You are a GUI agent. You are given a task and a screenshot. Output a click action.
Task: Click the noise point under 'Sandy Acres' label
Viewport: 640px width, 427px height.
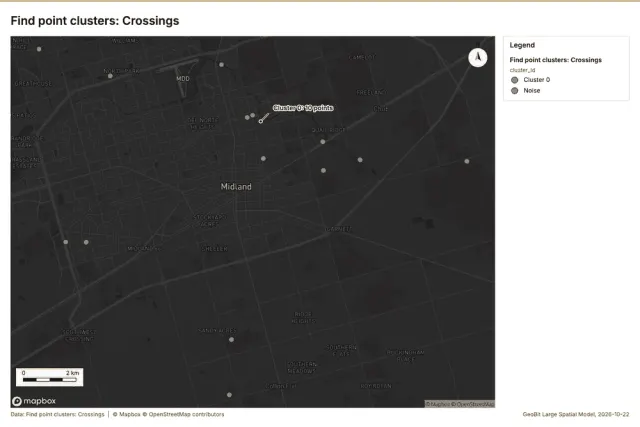pos(231,340)
